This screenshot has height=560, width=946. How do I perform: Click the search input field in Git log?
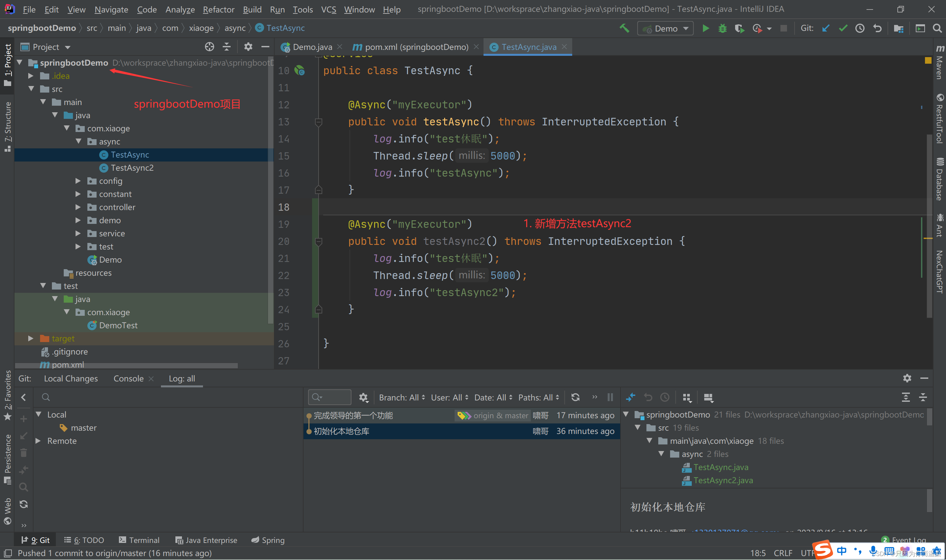[331, 397]
